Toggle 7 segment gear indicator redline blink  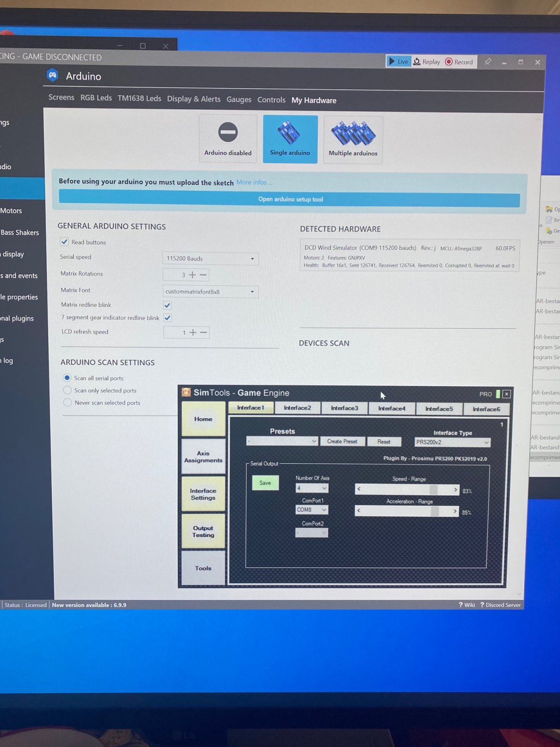coord(168,318)
